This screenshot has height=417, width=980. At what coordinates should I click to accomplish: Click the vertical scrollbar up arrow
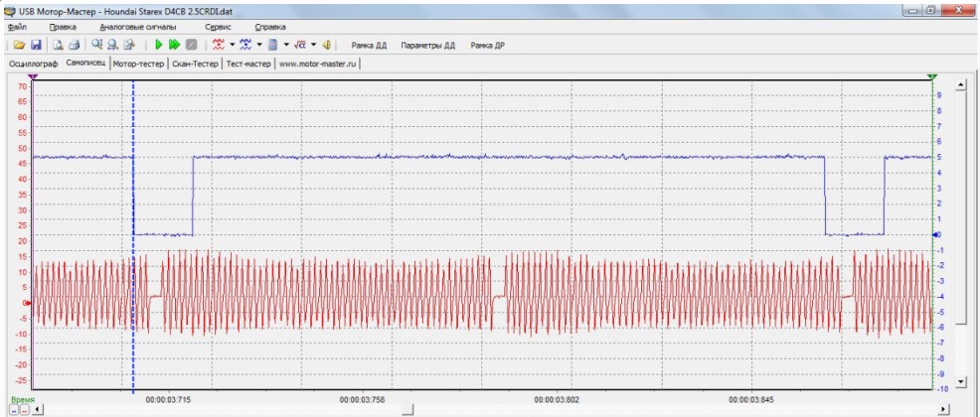pos(961,84)
